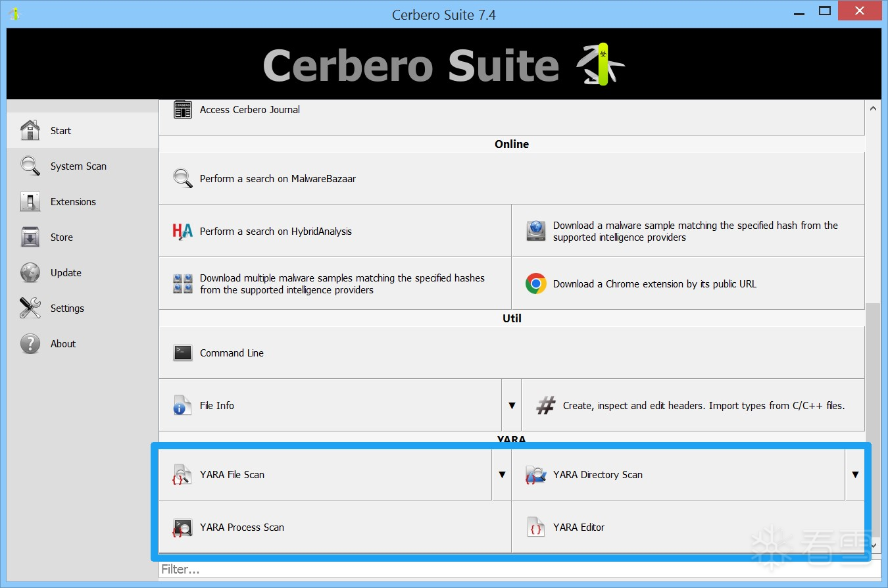This screenshot has height=588, width=888.
Task: Click the Update globe icon
Action: [30, 272]
